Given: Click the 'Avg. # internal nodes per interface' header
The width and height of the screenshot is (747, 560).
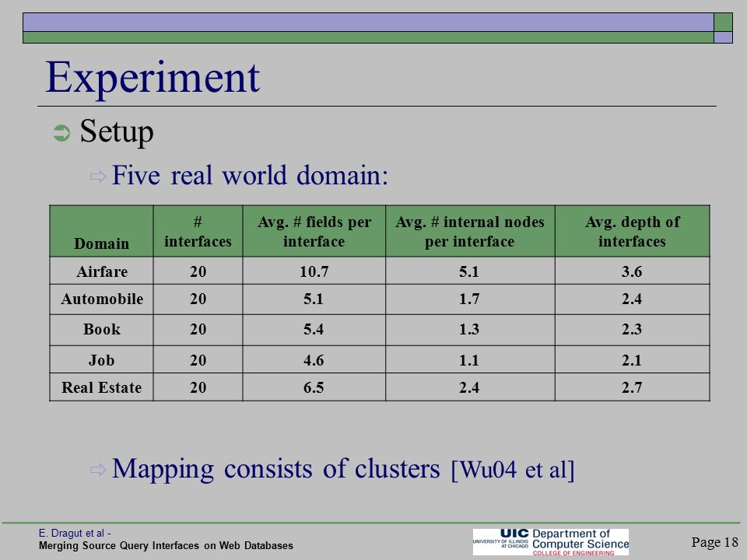Looking at the screenshot, I should pos(470,232).
